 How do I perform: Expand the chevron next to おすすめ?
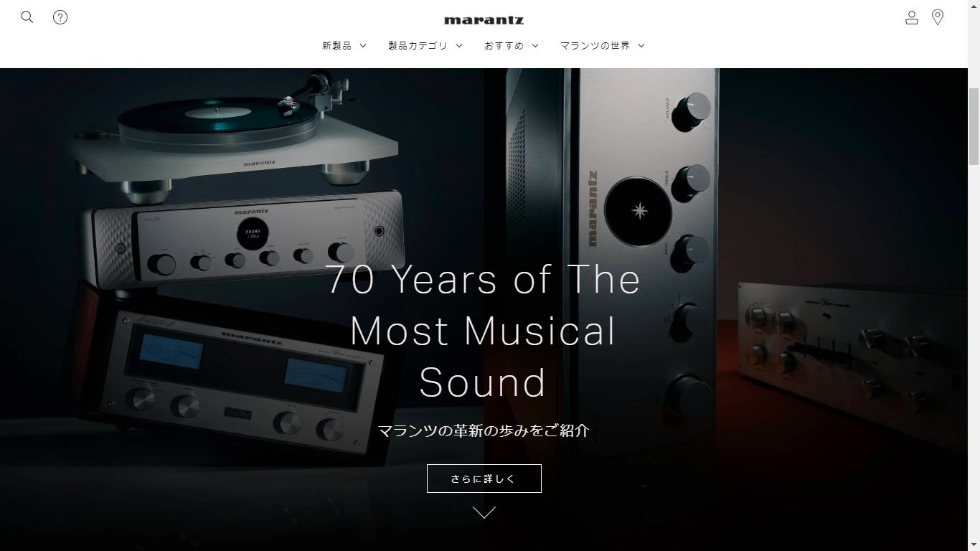(535, 45)
